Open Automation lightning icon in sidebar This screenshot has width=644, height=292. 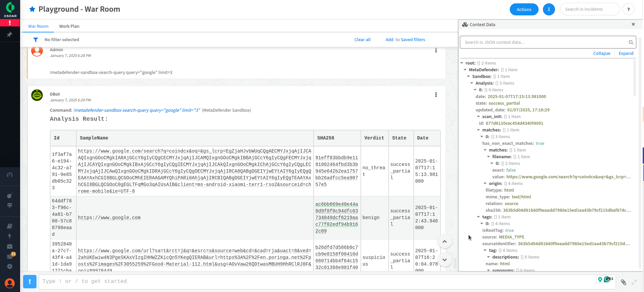[x=10, y=236]
